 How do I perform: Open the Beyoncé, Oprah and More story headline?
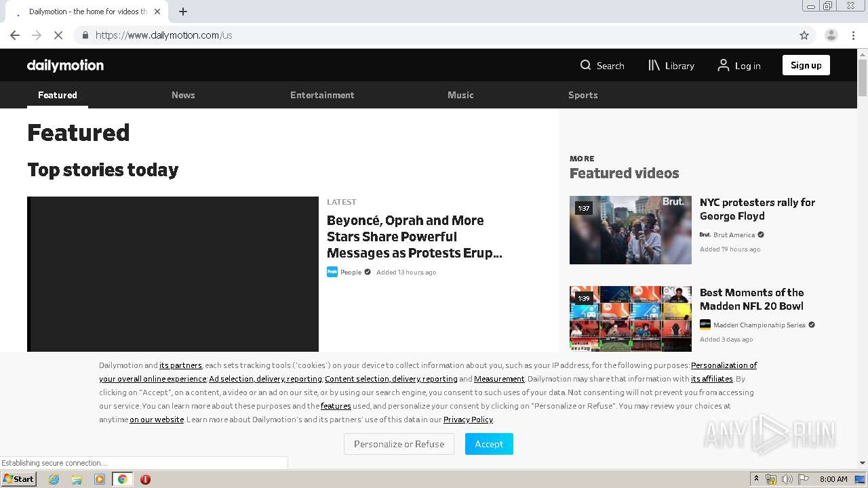coord(414,237)
